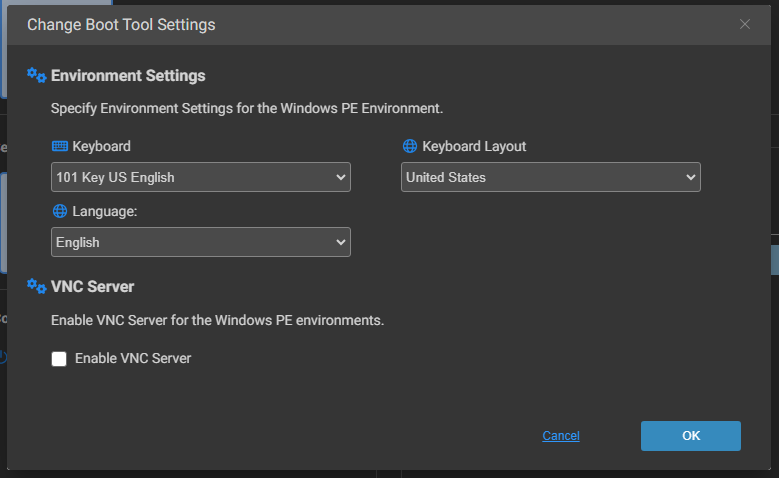Screen dimensions: 779x478
Task: Click the 'Specify Environment Settings' description text
Action: coord(247,107)
